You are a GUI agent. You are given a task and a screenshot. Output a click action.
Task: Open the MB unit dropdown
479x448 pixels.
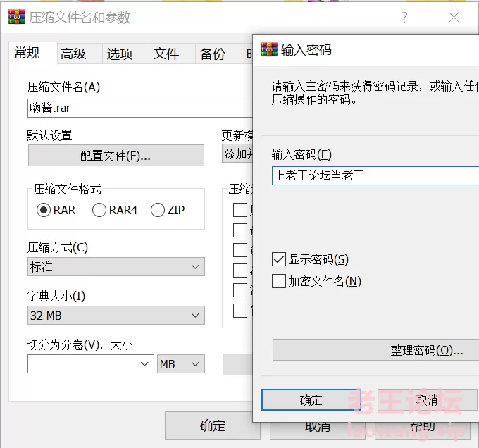coord(181,363)
